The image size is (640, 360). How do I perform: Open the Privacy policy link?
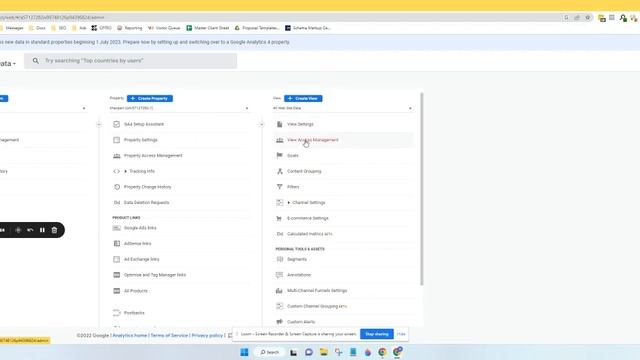click(x=207, y=336)
